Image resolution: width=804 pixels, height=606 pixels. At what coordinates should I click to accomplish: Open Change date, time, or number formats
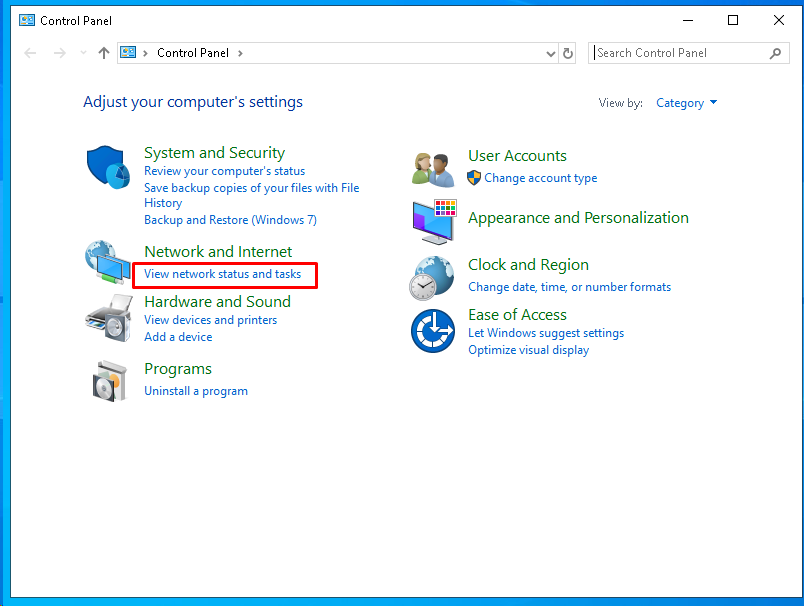[x=570, y=287]
